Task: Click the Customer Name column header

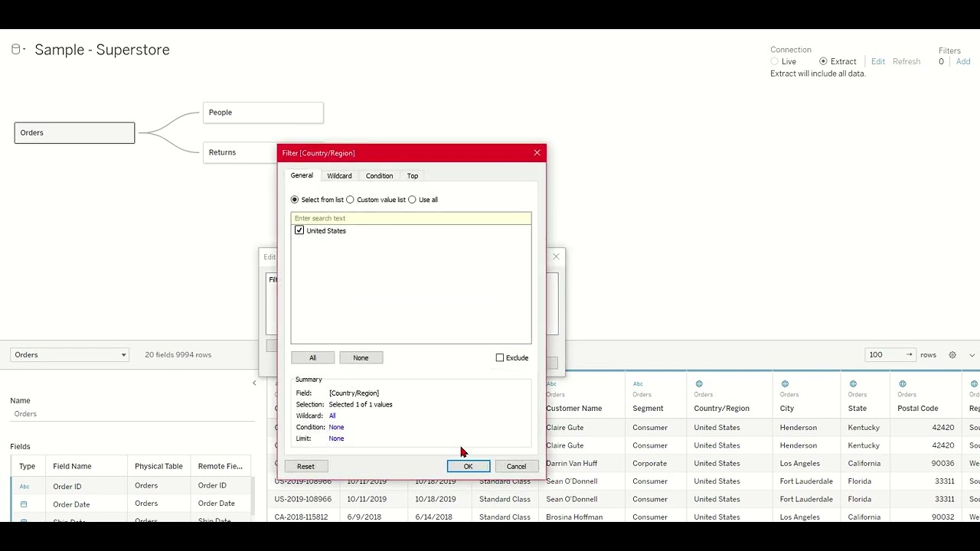Action: tap(574, 409)
